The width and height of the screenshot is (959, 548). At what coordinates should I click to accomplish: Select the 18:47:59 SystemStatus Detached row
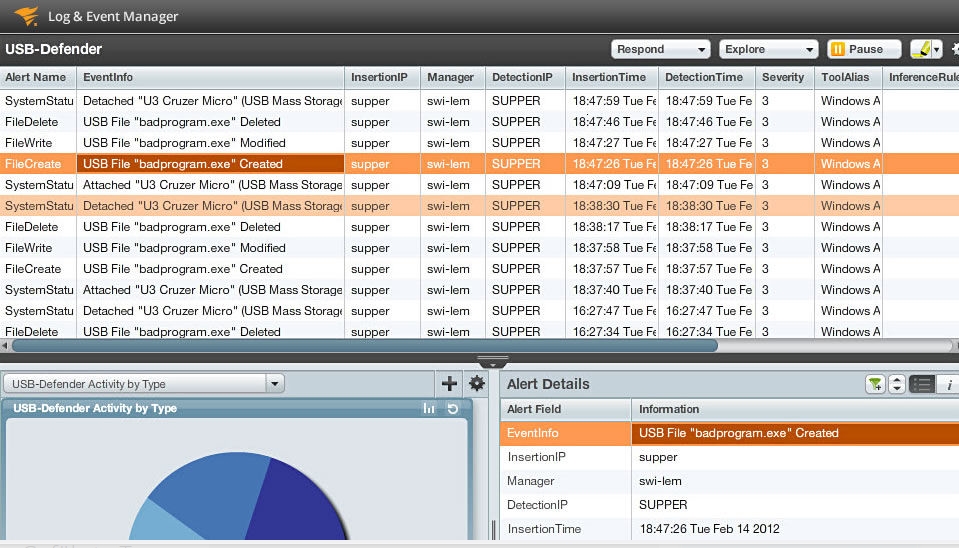[480, 101]
